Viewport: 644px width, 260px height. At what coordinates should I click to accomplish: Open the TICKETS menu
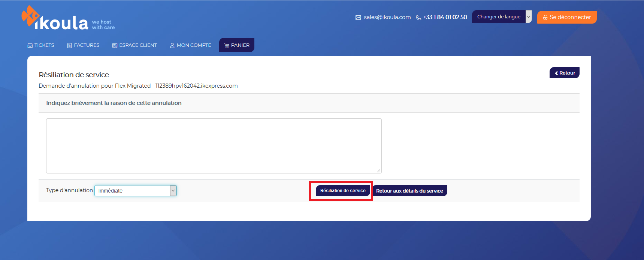pyautogui.click(x=41, y=45)
